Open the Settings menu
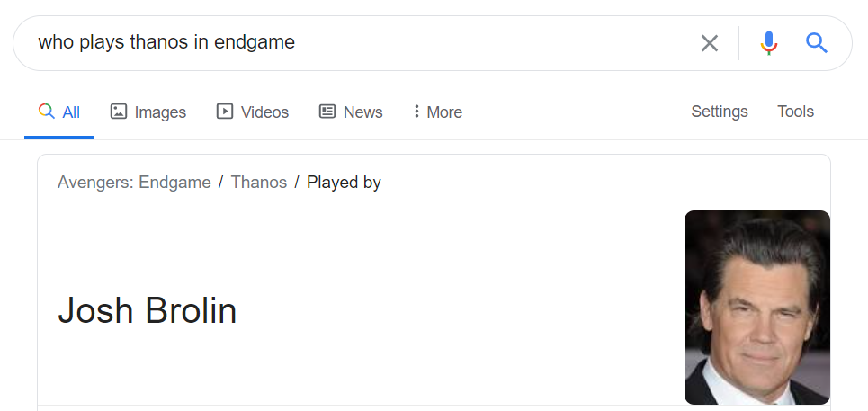Image resolution: width=868 pixels, height=411 pixels. coord(719,112)
